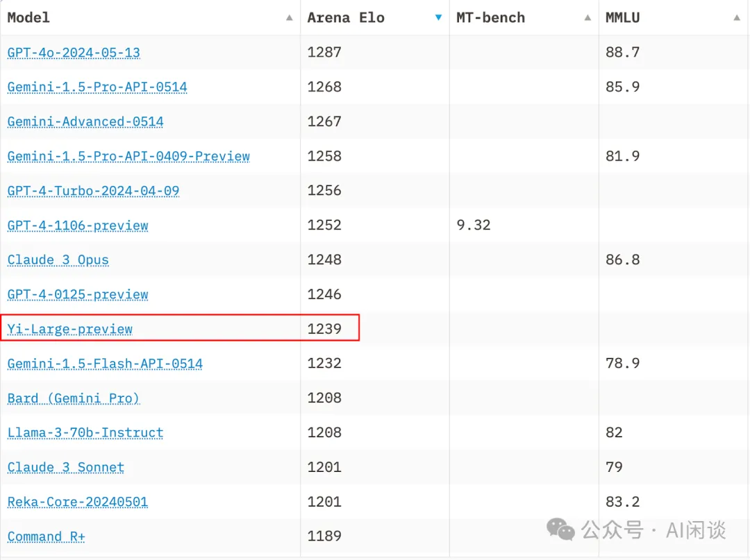Select MT-bench score 9.32

[x=474, y=225]
